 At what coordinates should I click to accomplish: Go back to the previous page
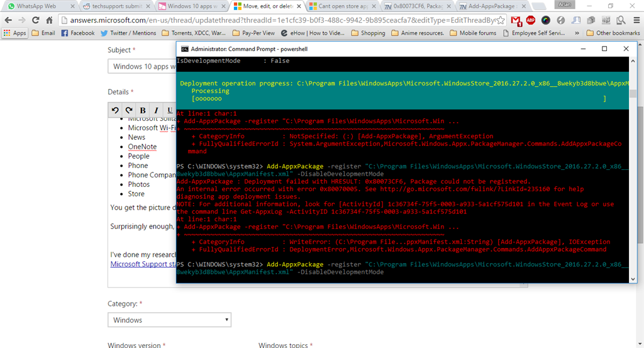tap(8, 20)
